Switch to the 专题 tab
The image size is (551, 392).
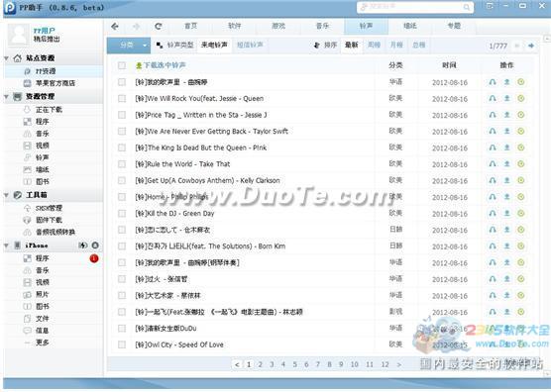[x=454, y=27]
